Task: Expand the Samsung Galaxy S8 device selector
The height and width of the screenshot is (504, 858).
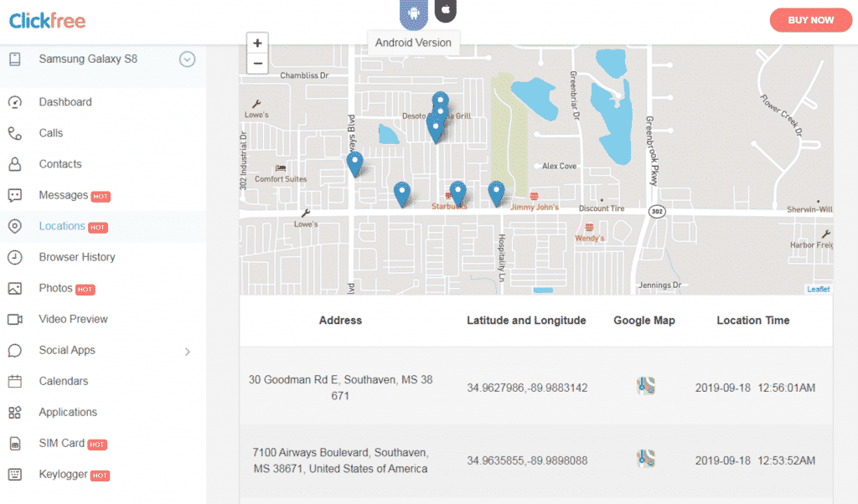Action: click(x=186, y=59)
